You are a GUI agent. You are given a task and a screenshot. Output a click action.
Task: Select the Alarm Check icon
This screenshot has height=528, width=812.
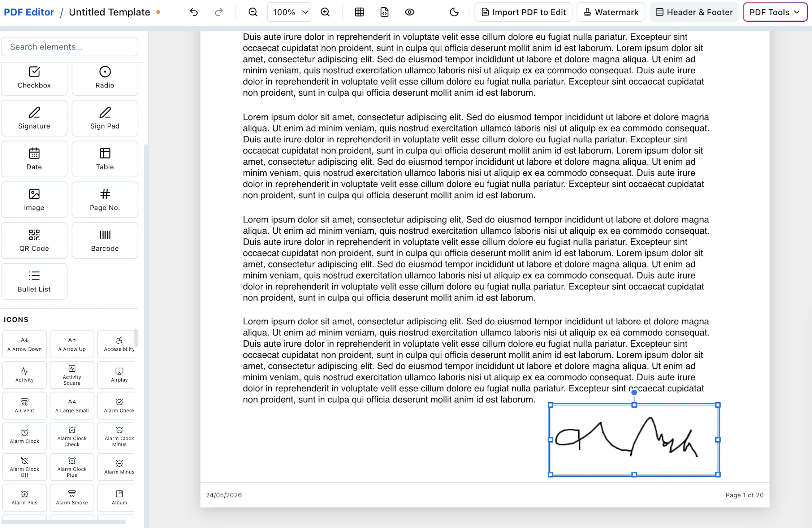click(116, 406)
